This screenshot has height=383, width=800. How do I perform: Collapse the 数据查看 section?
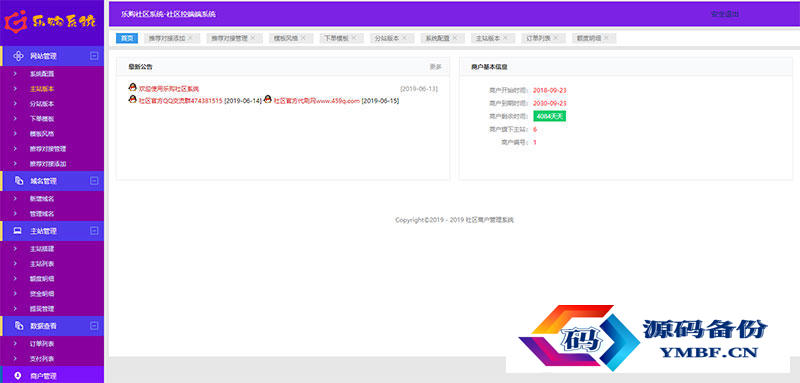click(94, 325)
